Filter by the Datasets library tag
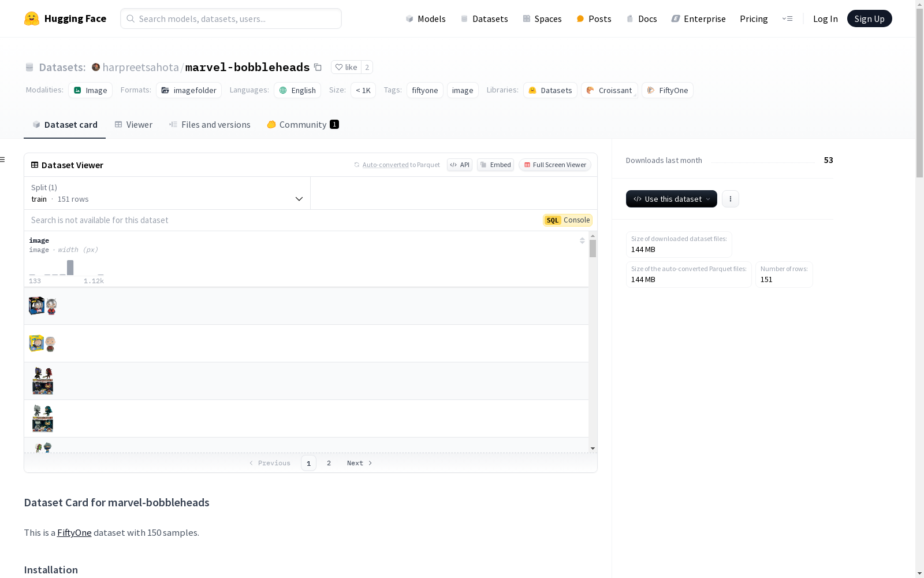This screenshot has height=578, width=924. tap(550, 90)
